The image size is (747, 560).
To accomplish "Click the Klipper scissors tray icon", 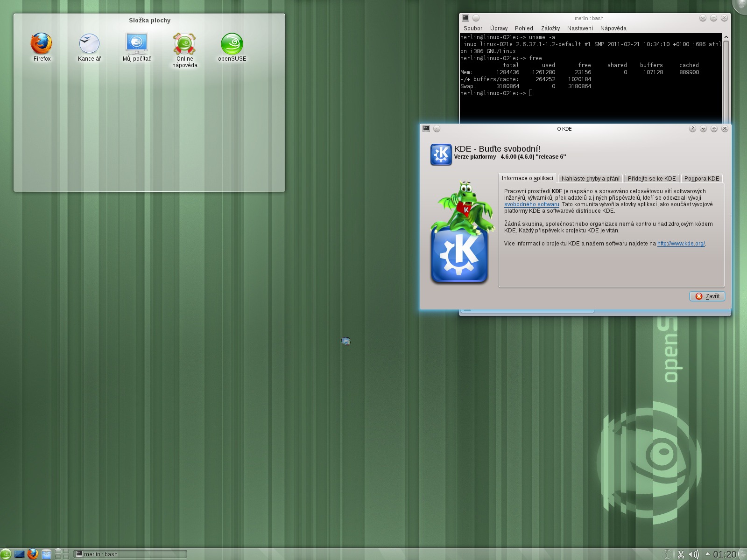I will click(681, 554).
